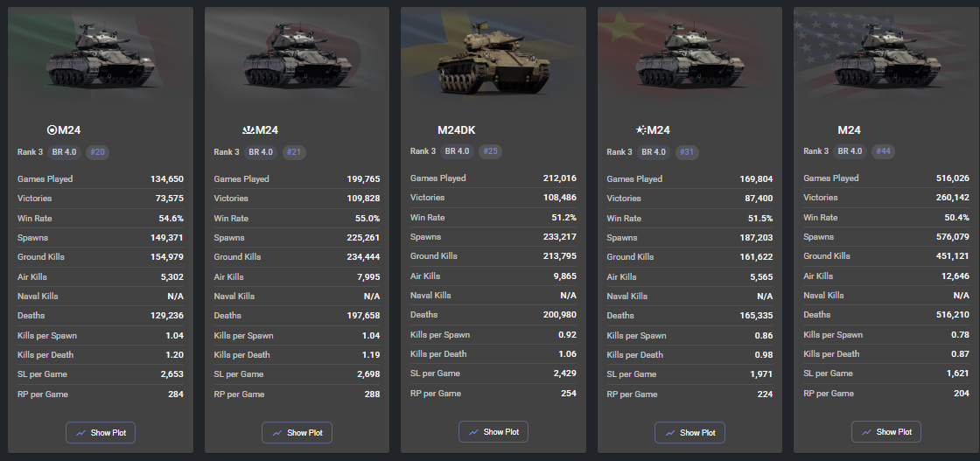
Task: Click BR 4.0 badge on M24DK card
Action: coord(458,151)
